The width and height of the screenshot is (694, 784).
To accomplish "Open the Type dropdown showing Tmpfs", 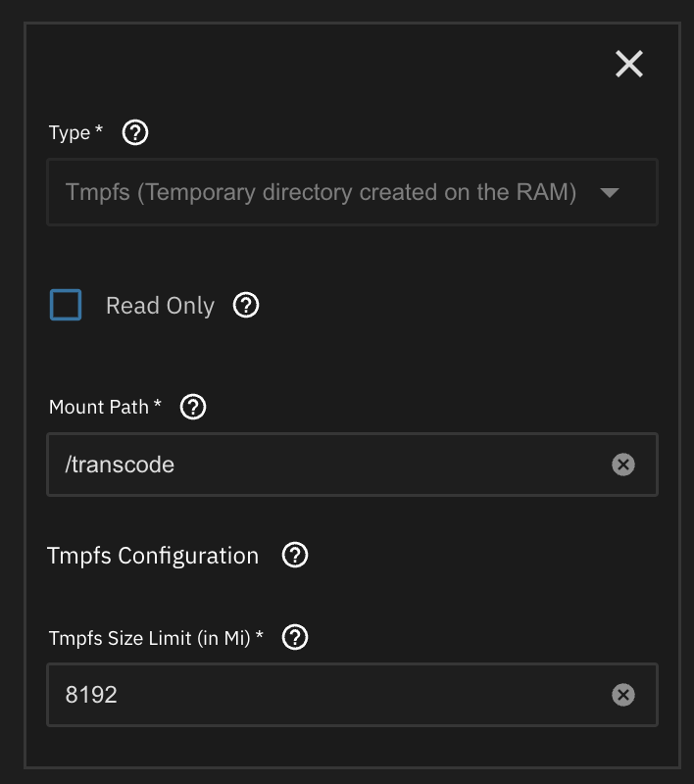I will click(352, 192).
